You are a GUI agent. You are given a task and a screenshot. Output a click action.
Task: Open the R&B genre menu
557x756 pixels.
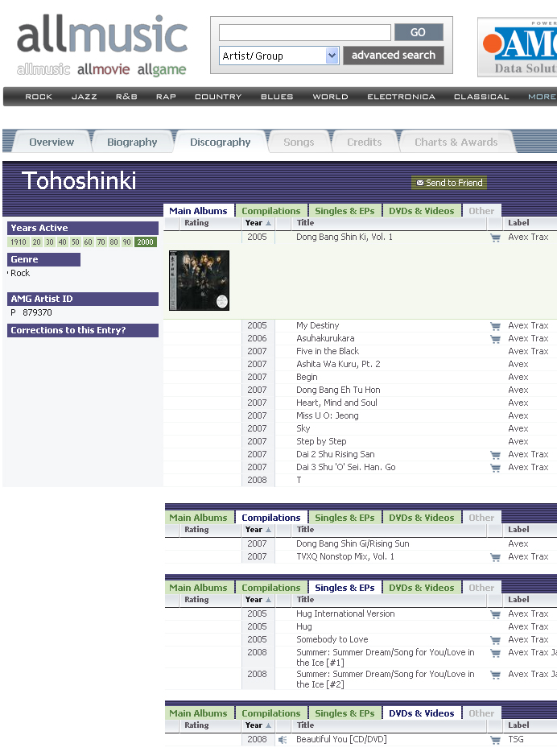[126, 97]
